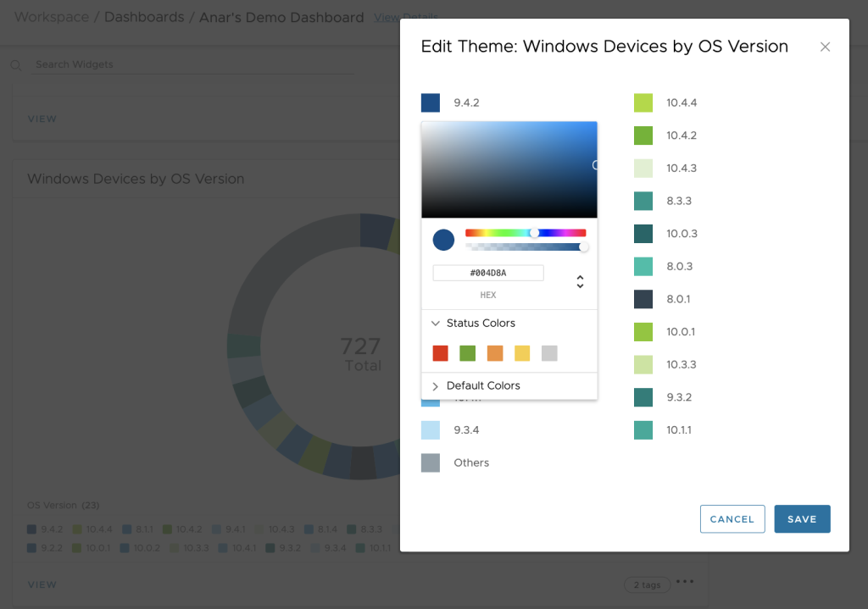Image resolution: width=868 pixels, height=609 pixels.
Task: Open the widget three-dots menu
Action: pyautogui.click(x=685, y=581)
